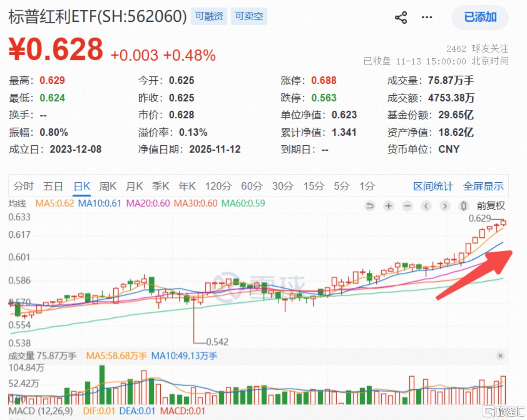Image resolution: width=527 pixels, height=420 pixels.
Task: Click the chart reset undo icon
Action: [370, 206]
